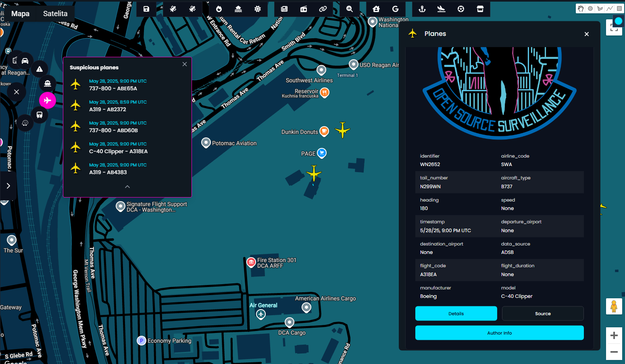This screenshot has width=625, height=364.
Task: Select suspicious plane A319 - AB2372
Action: click(127, 106)
